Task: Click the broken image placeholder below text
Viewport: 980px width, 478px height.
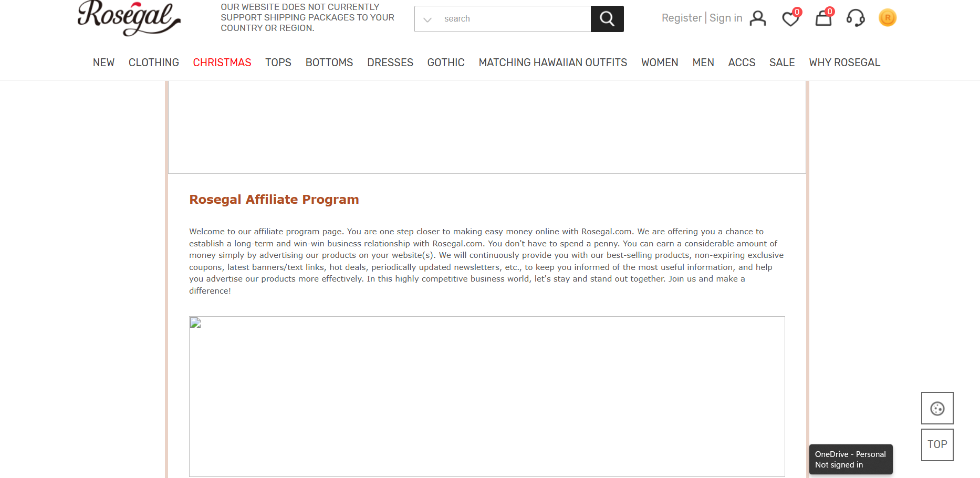Action: click(486, 396)
